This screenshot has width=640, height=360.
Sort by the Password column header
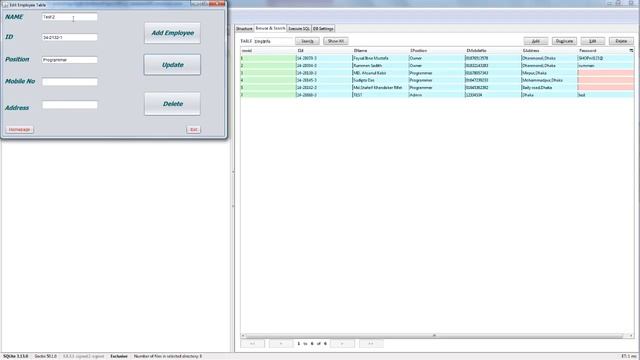point(603,51)
